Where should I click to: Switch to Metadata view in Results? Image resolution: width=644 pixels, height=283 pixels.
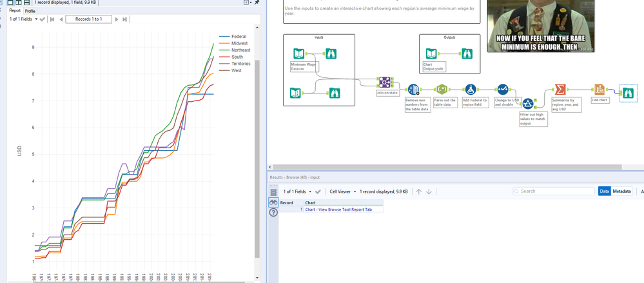[621, 191]
